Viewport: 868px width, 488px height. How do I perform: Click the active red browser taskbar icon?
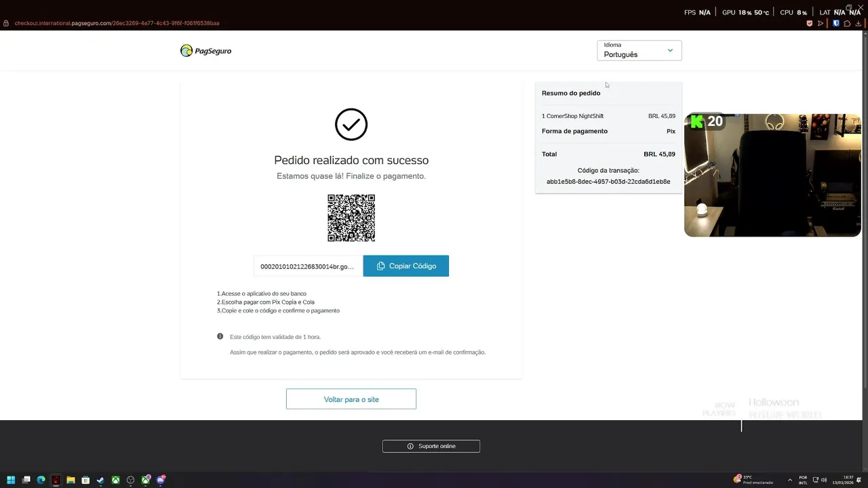(56, 480)
